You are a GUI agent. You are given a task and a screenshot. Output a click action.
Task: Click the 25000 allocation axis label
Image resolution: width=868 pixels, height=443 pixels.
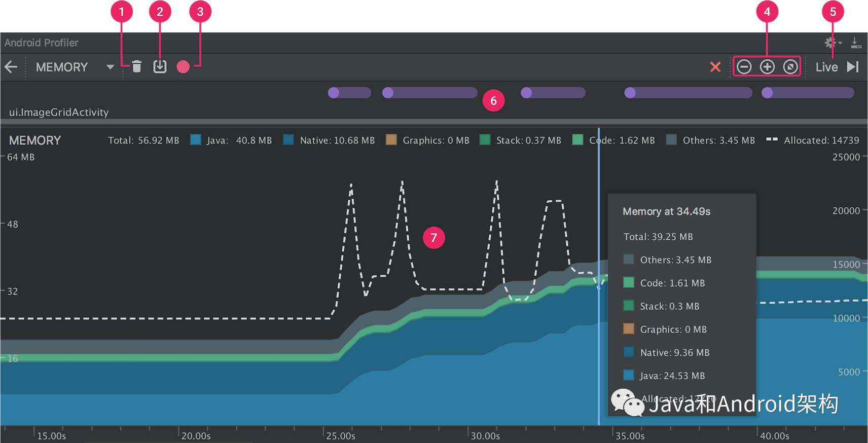point(846,157)
